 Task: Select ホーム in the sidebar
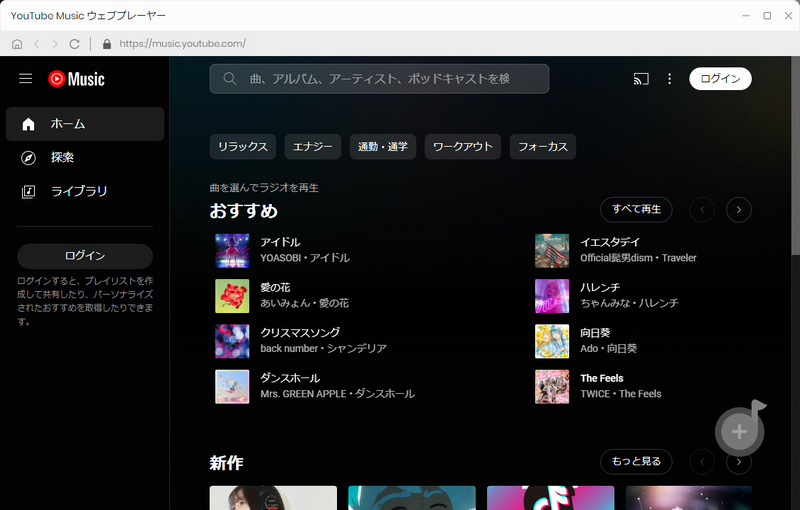coord(85,124)
